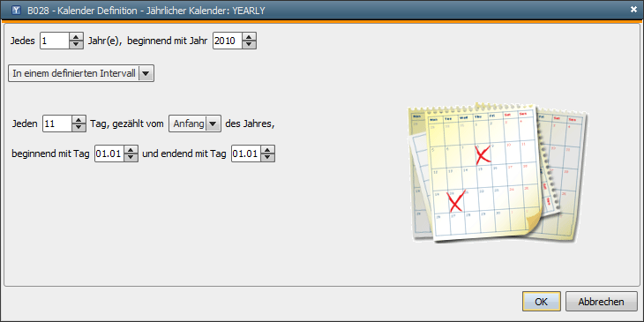Click the start day 01.01 field
Screen dimensions: 644x322
pyautogui.click(x=109, y=154)
